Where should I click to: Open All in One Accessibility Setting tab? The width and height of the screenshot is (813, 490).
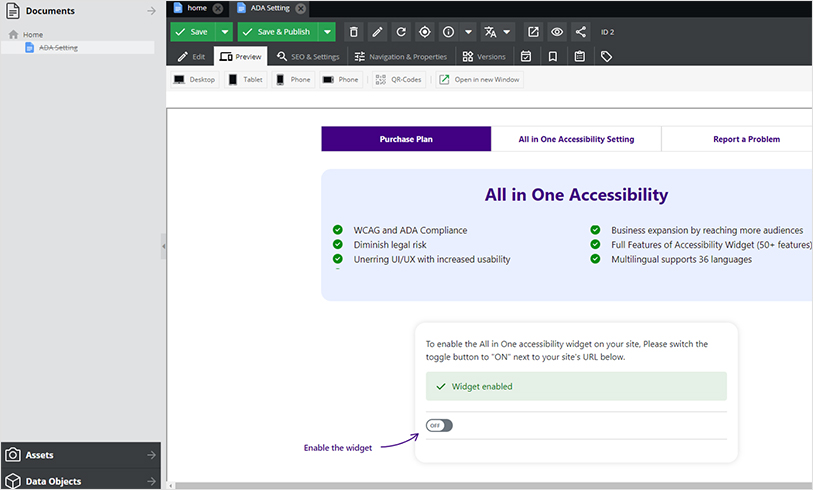pos(576,139)
